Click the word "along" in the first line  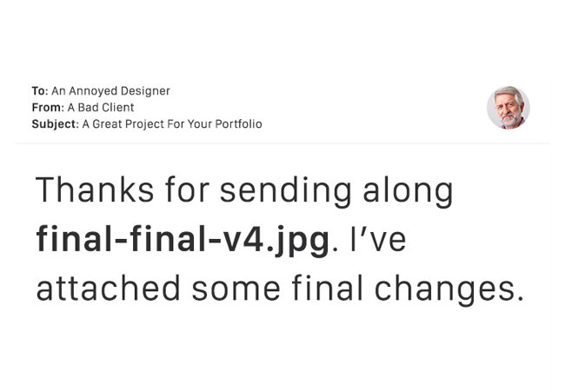[x=408, y=191]
